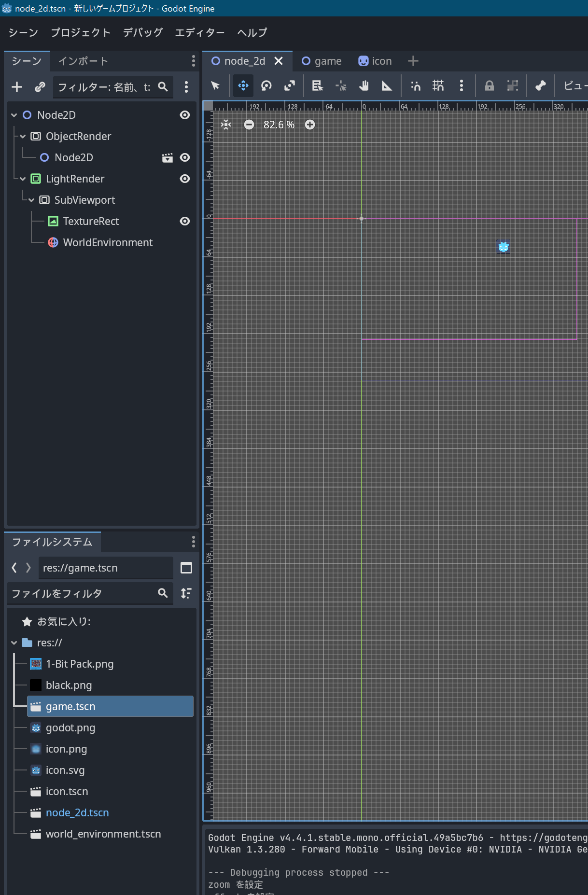Viewport: 588px width, 895px height.
Task: Toggle grid snap in the toolbar
Action: pyautogui.click(x=438, y=86)
